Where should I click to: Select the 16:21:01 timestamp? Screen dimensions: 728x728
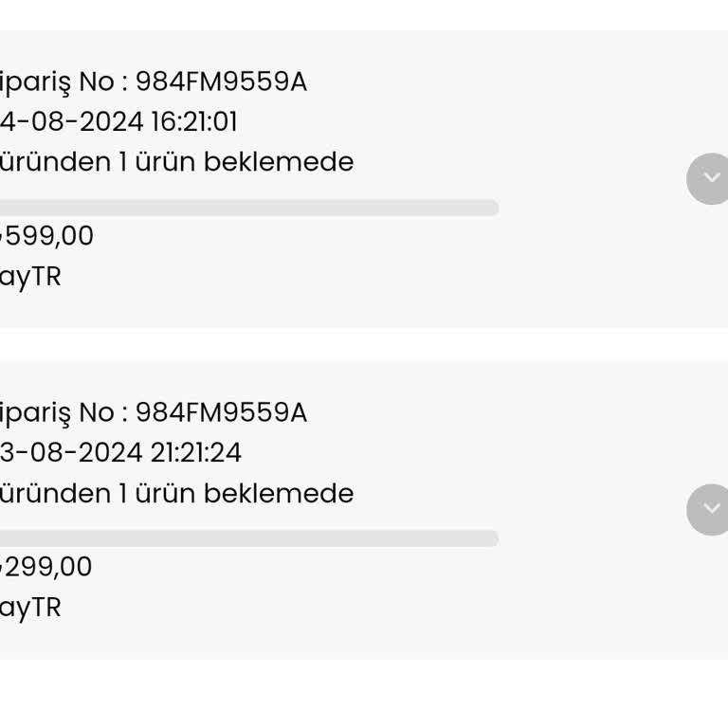[x=193, y=122]
